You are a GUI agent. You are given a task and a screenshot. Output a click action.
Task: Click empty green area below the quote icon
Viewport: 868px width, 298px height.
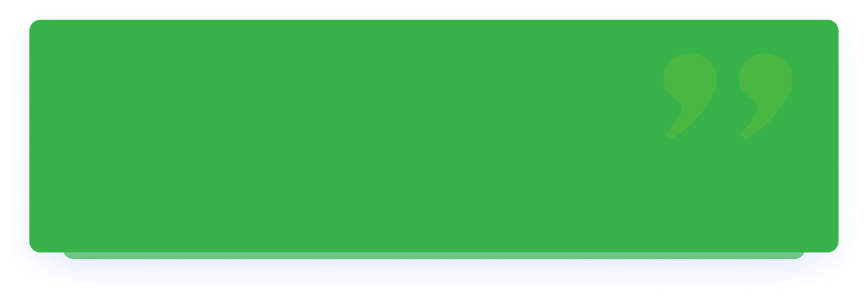pos(727,197)
